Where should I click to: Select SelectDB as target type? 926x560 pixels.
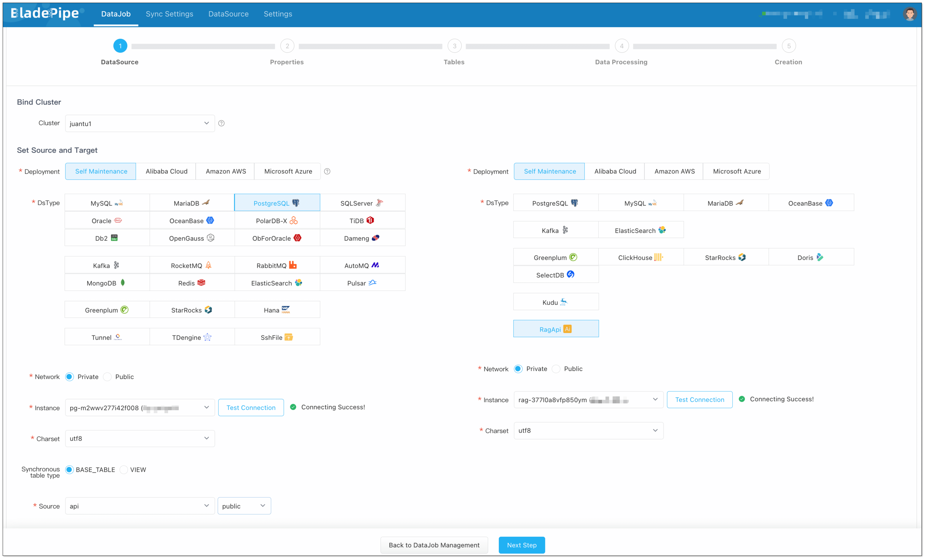[x=555, y=275]
